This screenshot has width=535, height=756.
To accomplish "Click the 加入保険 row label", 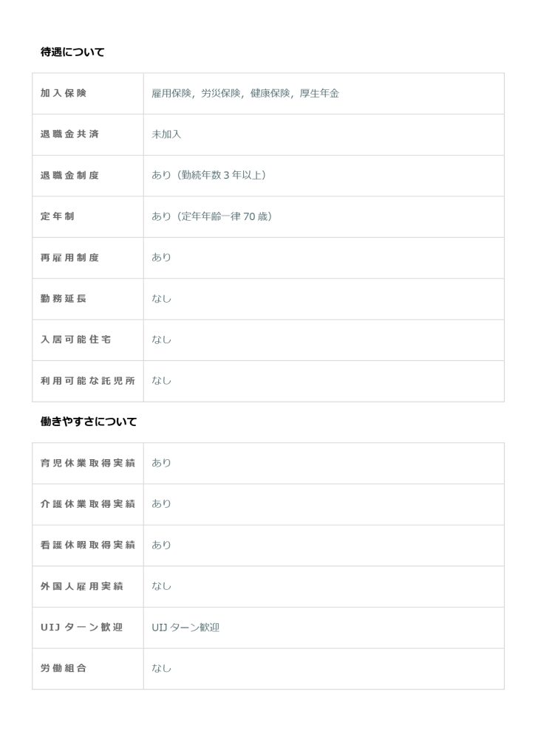I will pos(64,94).
